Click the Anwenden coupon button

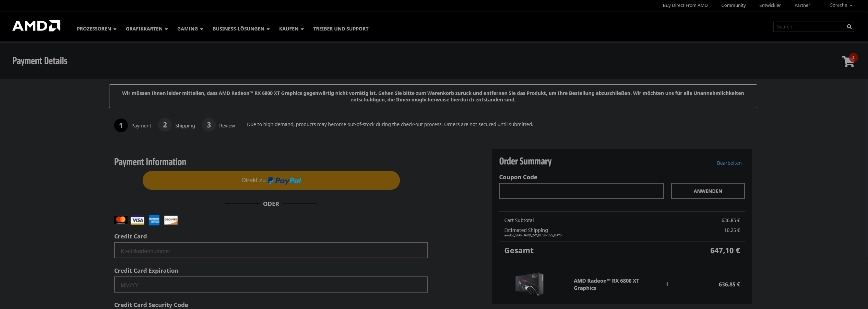coord(708,191)
